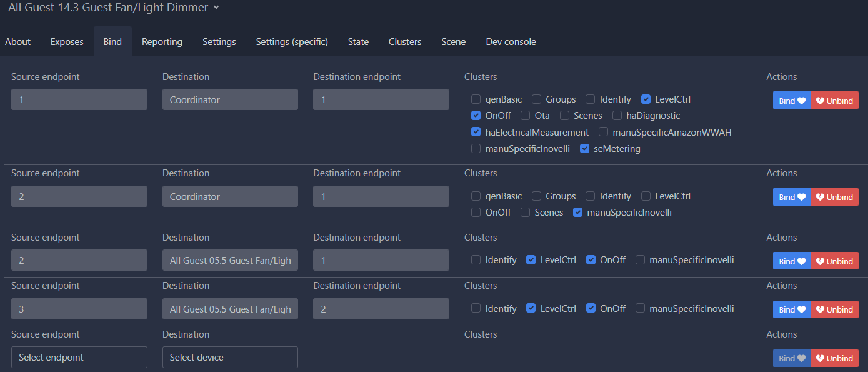Viewport: 868px width, 372px height.
Task: Open the device name dropdown chevron
Action: (216, 8)
